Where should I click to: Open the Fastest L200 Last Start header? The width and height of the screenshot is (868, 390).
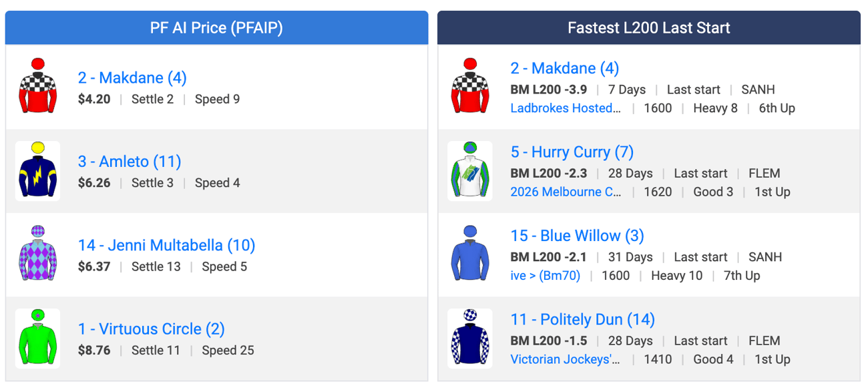click(x=648, y=28)
